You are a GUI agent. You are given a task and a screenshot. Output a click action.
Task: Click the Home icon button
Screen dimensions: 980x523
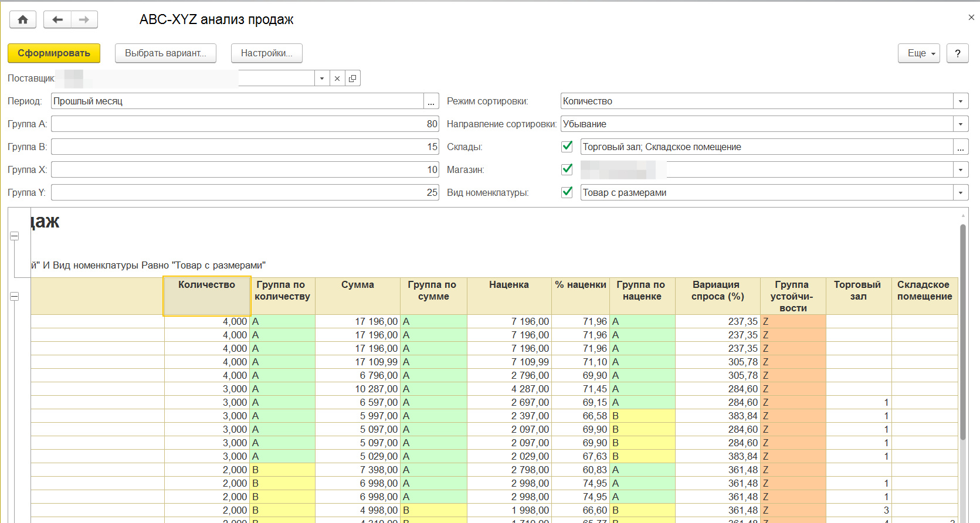click(x=23, y=20)
